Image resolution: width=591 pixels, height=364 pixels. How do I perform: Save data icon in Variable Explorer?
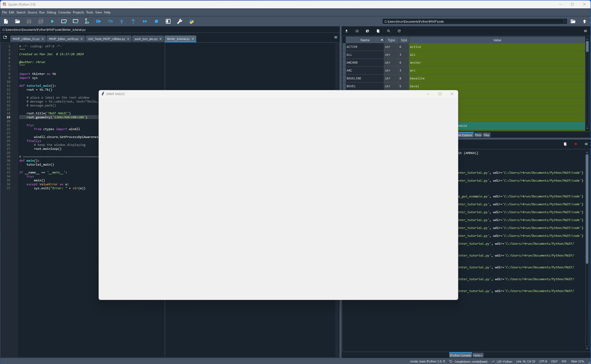click(357, 31)
